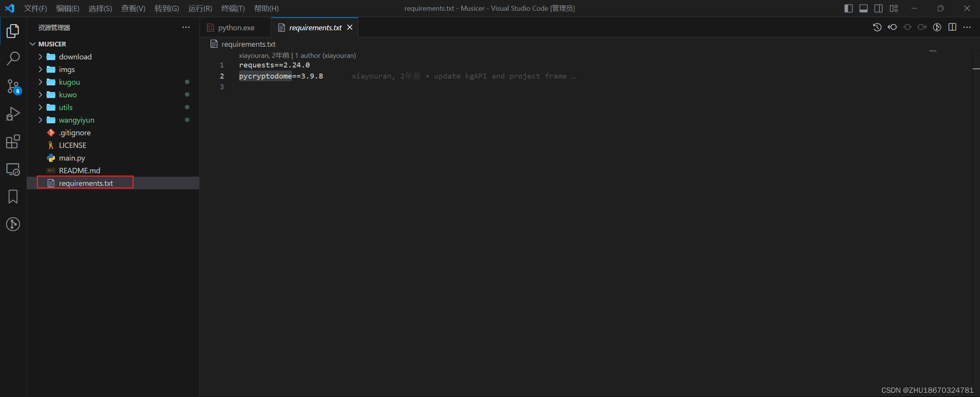
Task: Select the requirements.txt editor tab
Action: click(315, 28)
